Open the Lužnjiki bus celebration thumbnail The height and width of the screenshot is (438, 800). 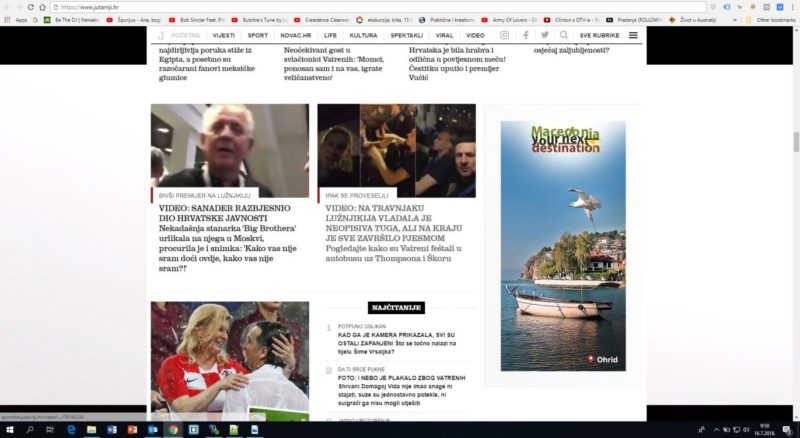coord(396,151)
